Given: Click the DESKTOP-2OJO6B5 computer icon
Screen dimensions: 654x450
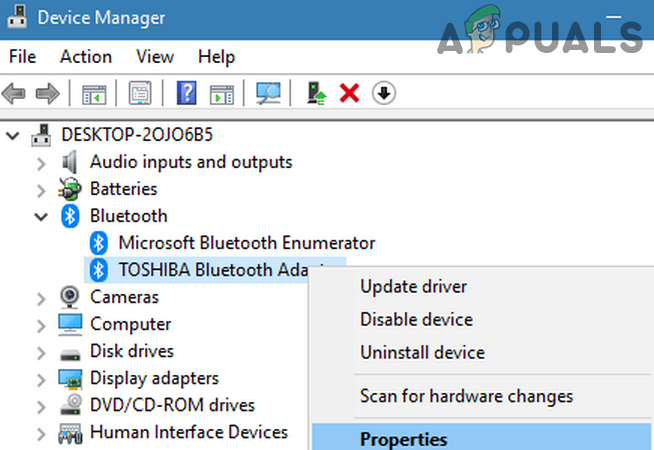Looking at the screenshot, I should pyautogui.click(x=41, y=135).
